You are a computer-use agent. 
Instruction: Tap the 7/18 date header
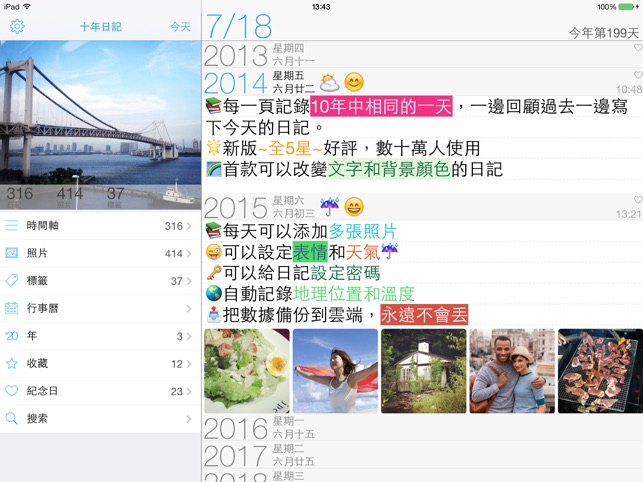[x=238, y=26]
